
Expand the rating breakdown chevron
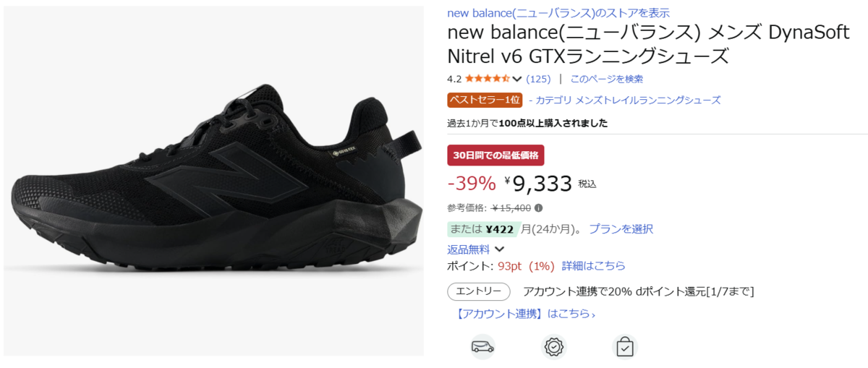pos(517,79)
